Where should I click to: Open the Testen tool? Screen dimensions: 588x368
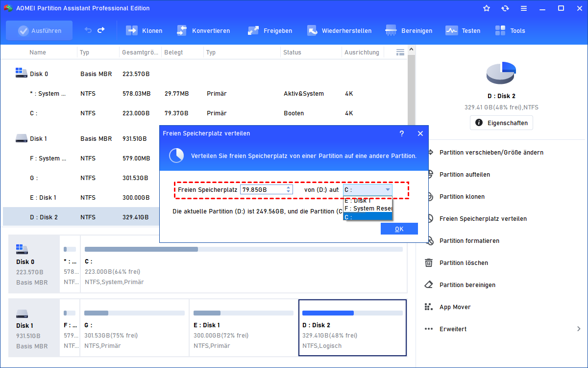tap(451, 30)
